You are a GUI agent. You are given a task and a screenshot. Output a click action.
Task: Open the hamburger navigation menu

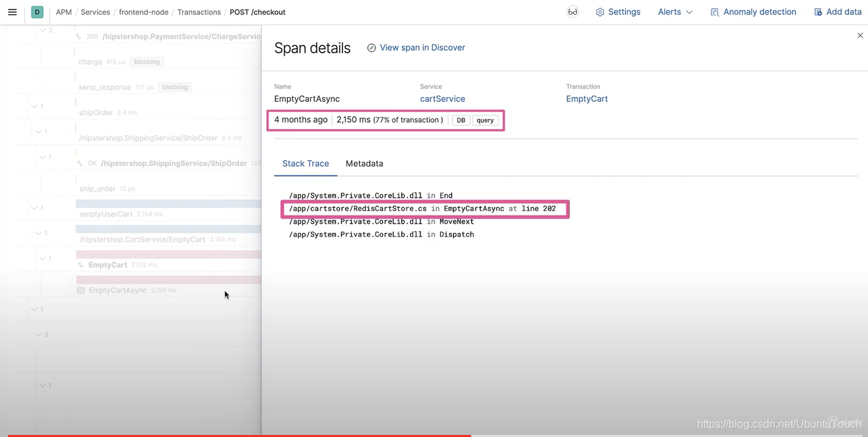click(x=12, y=12)
